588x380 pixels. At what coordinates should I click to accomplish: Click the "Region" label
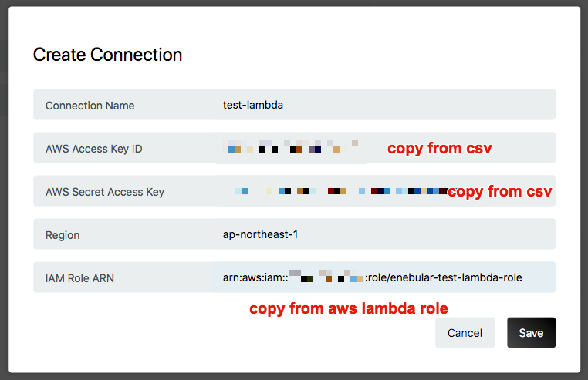[x=63, y=235]
